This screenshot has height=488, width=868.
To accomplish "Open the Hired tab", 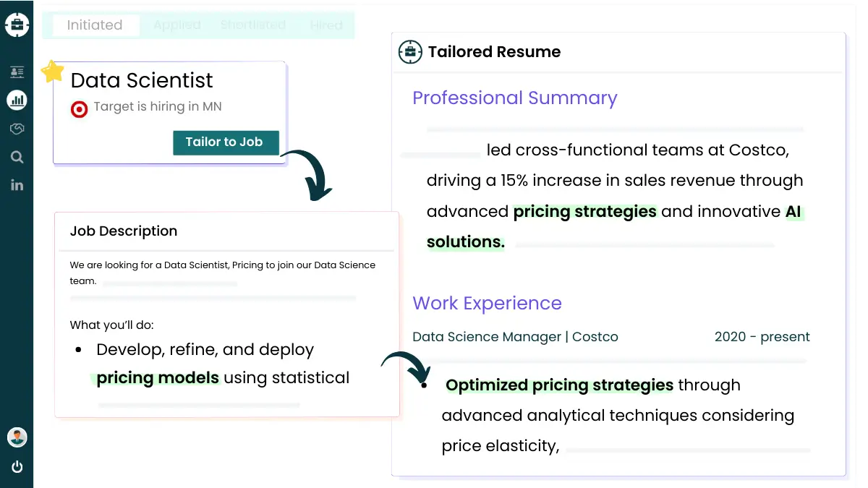I will 326,25.
